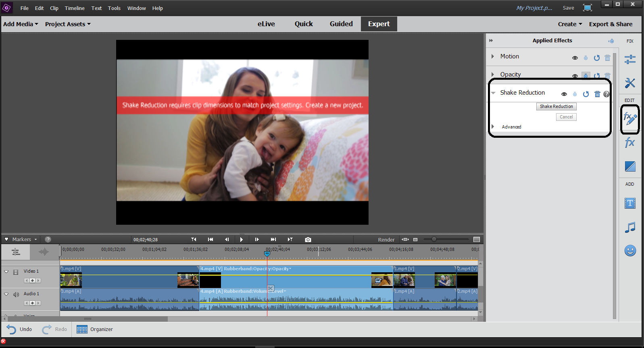The image size is (644, 348).
Task: Open the Timeline menu
Action: (75, 8)
